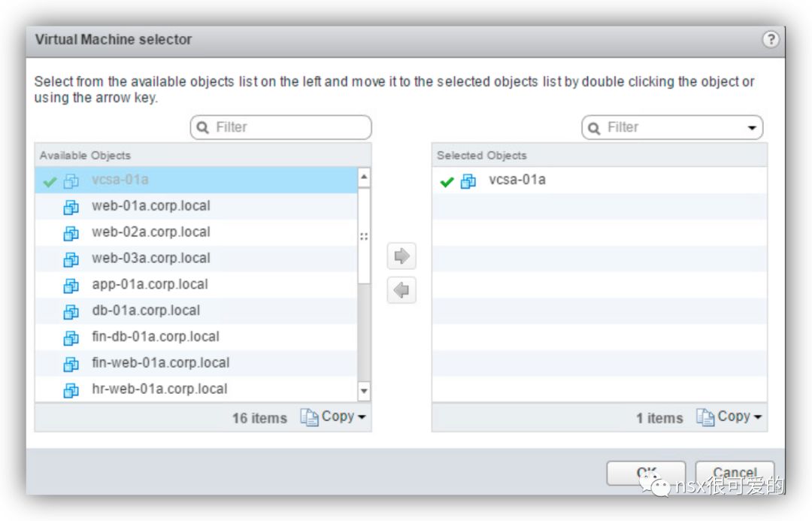Click VM icon beside hr-web-01a.corp.local

point(71,390)
